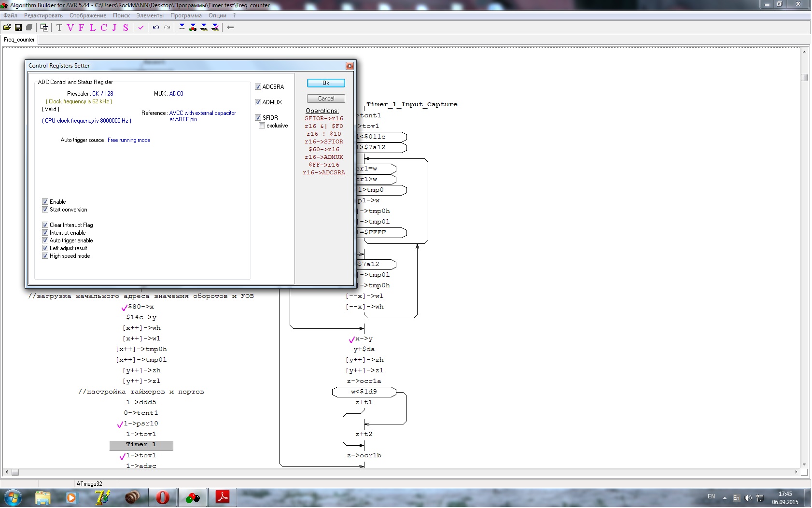This screenshot has width=812, height=508.
Task: Click the magenta checkmark toolbar icon
Action: point(141,28)
